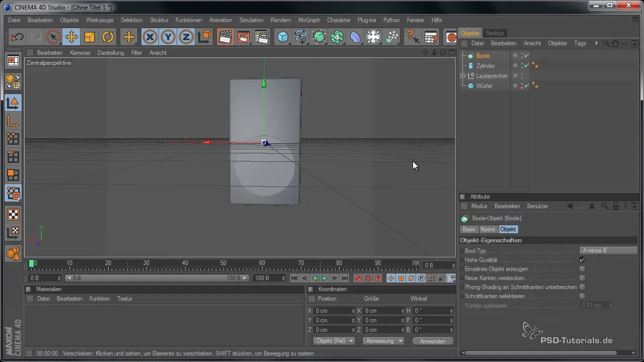Image resolution: width=644 pixels, height=362 pixels.
Task: Toggle the autokeying button
Action: [368, 278]
